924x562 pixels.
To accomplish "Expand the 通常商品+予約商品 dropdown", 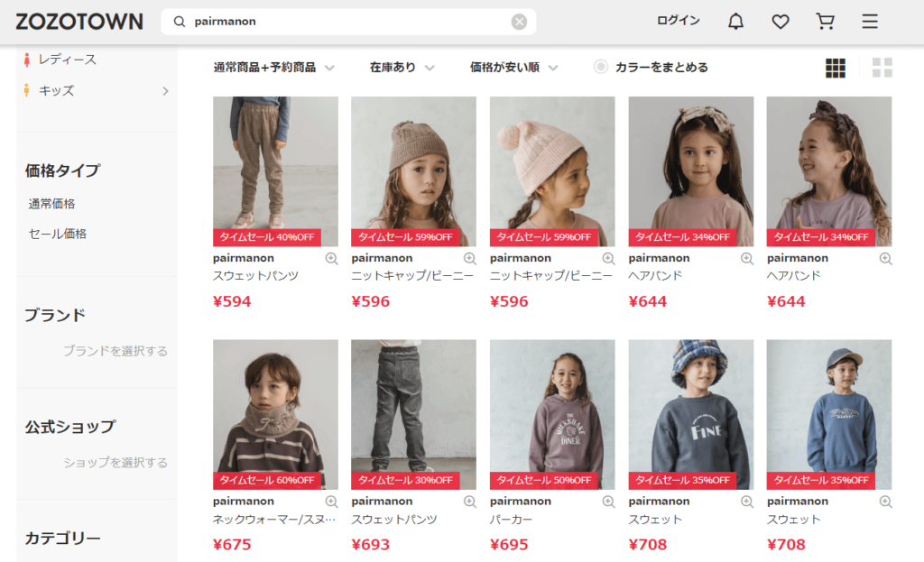I will 274,68.
